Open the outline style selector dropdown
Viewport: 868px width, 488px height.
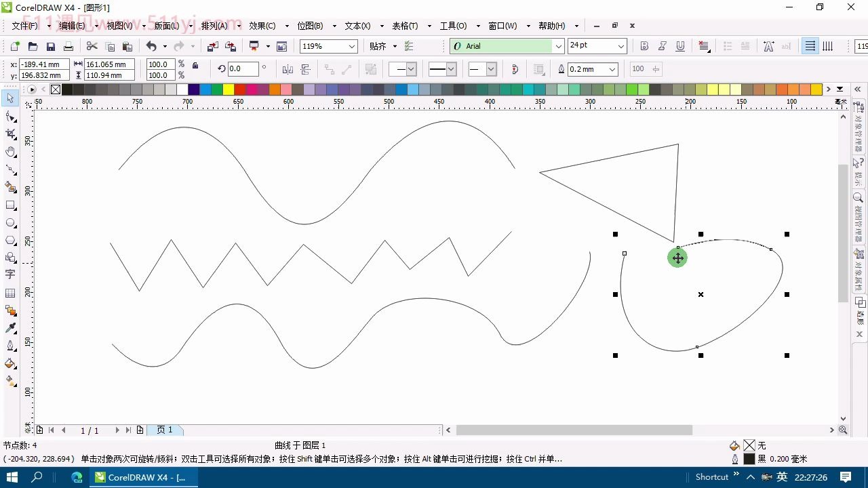(451, 69)
